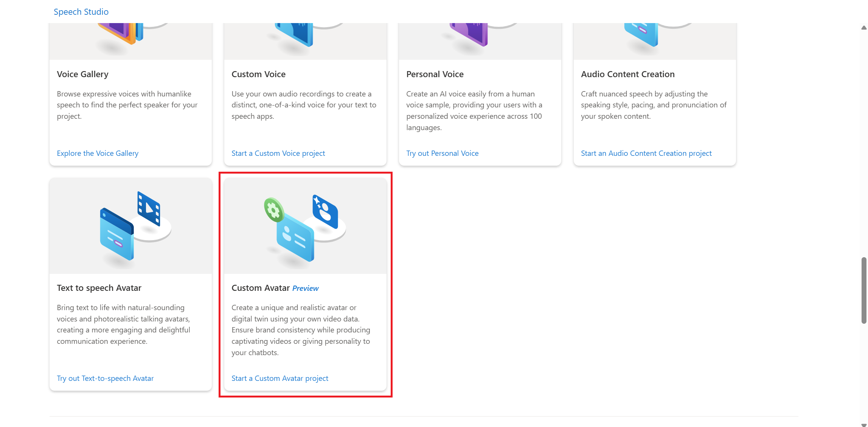The height and width of the screenshot is (427, 868).
Task: Click the blue film clip icon
Action: pyautogui.click(x=149, y=208)
